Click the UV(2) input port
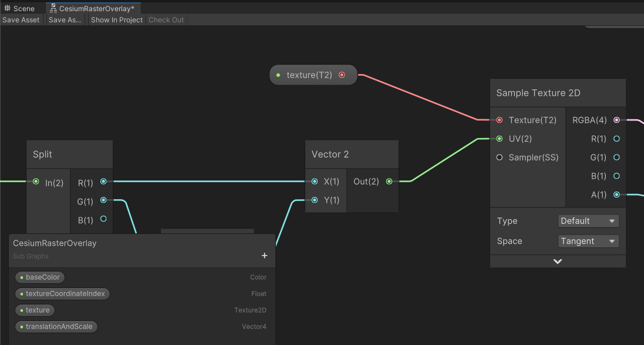644x345 pixels. point(500,139)
